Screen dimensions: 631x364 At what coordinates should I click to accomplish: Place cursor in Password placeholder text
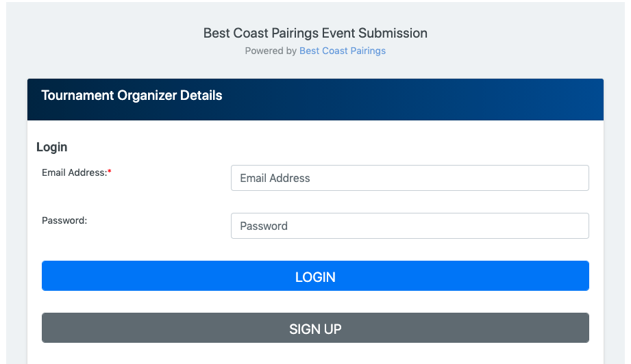pyautogui.click(x=264, y=226)
